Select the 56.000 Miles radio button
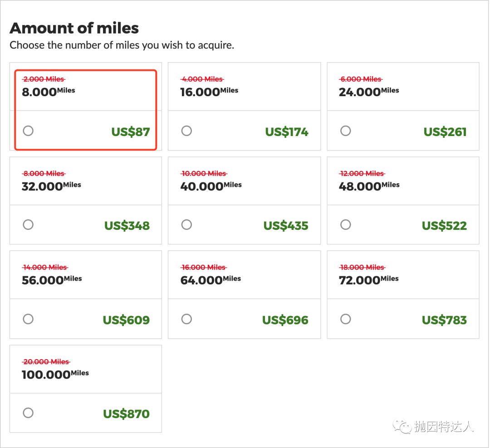This screenshot has width=490, height=448. click(x=28, y=319)
